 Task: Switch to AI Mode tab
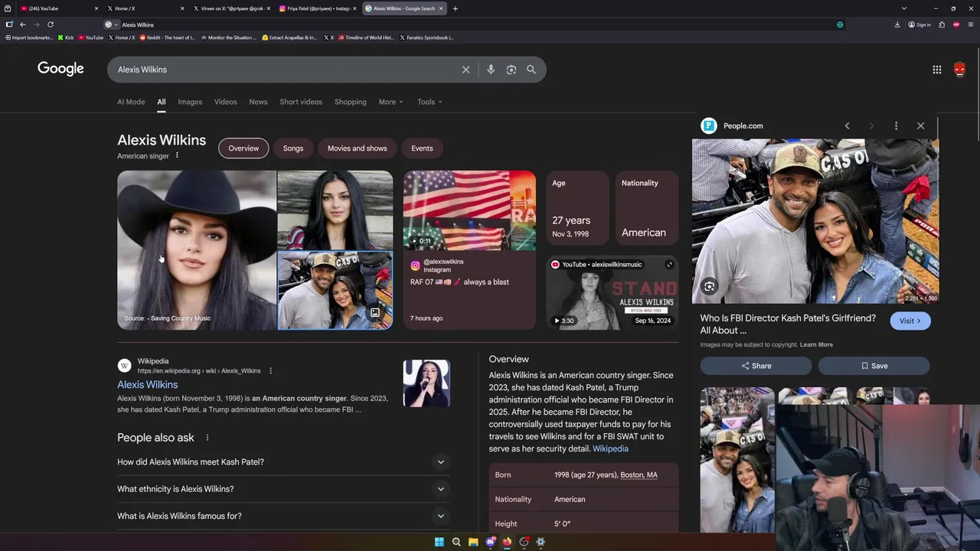131,102
